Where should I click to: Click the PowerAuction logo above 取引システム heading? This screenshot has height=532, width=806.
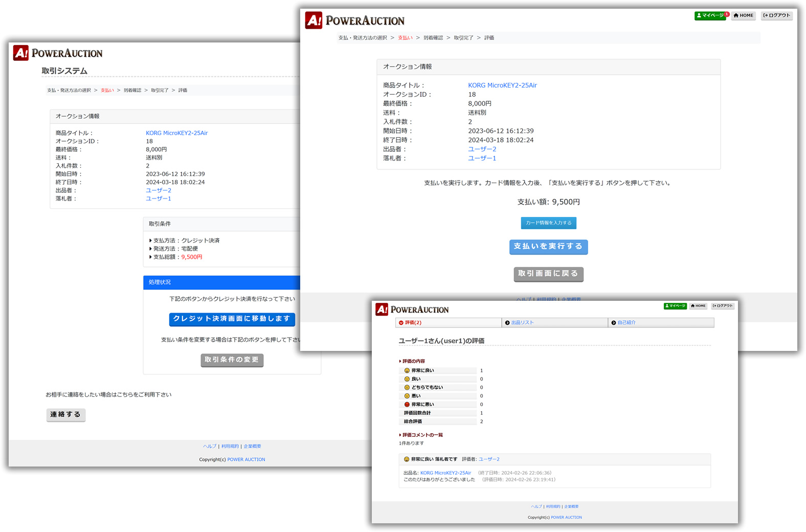(x=58, y=53)
